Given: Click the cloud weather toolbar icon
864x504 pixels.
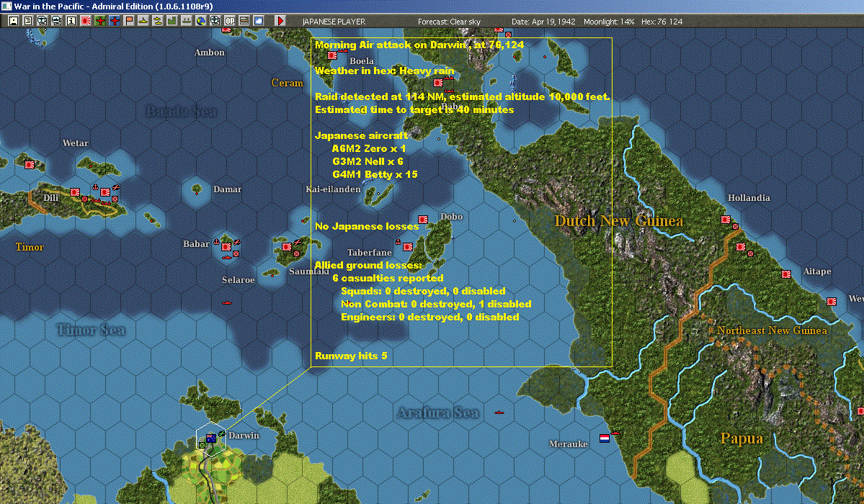Looking at the screenshot, I should tap(259, 21).
